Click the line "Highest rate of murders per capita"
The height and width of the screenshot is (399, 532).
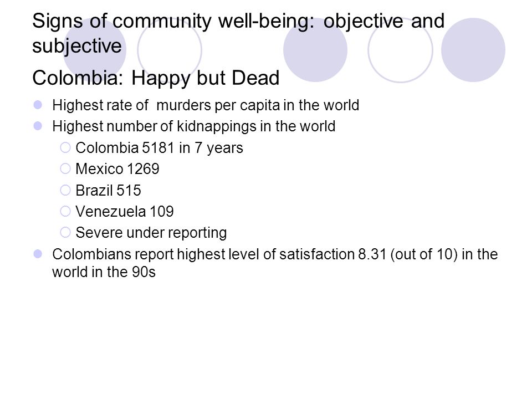click(206, 105)
